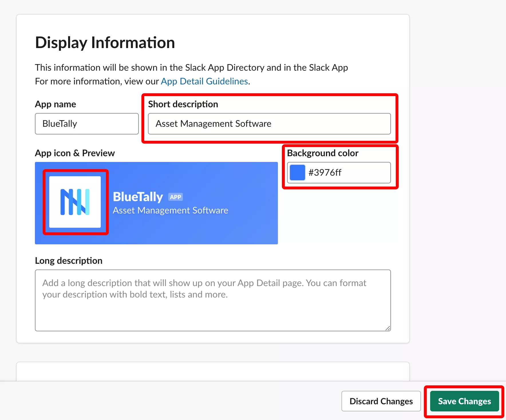Click the BlueTally app icon image
The width and height of the screenshot is (506, 420).
pos(75,202)
